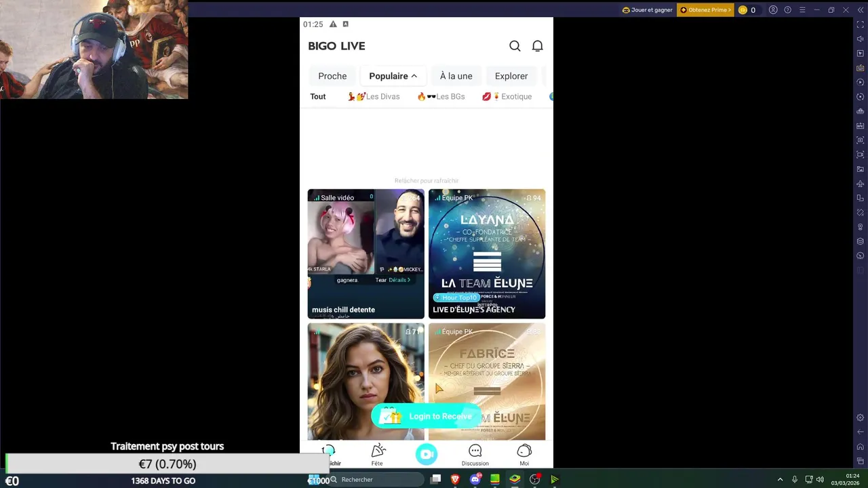Start a live with center camera button
This screenshot has height=488, width=868.
[427, 455]
